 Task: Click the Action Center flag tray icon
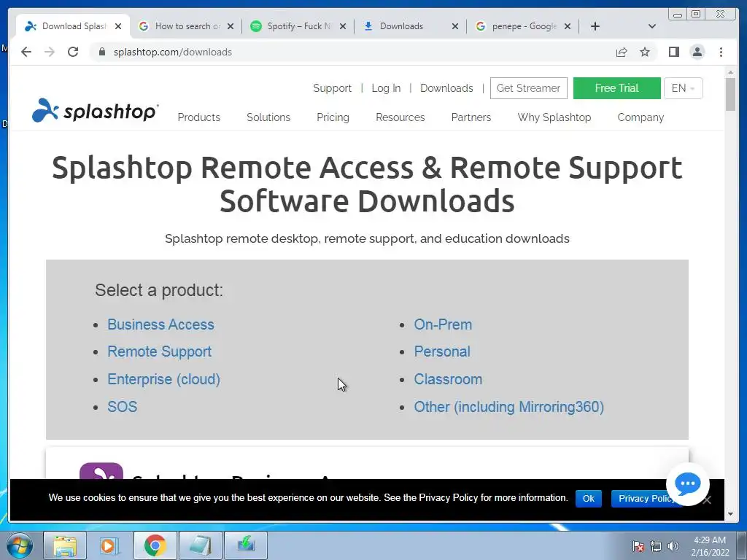(638, 546)
